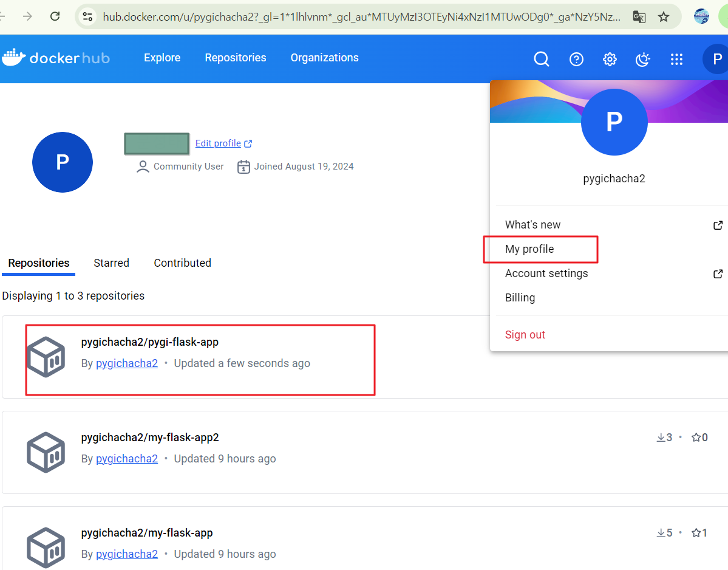Open the search magnifier icon in header
The image size is (728, 570).
click(542, 59)
